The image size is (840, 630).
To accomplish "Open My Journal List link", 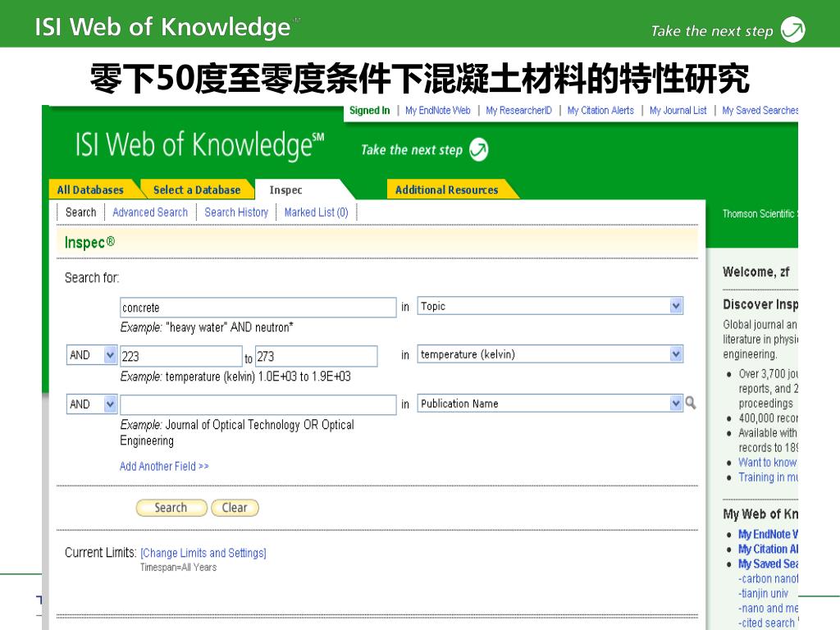I will 678,111.
